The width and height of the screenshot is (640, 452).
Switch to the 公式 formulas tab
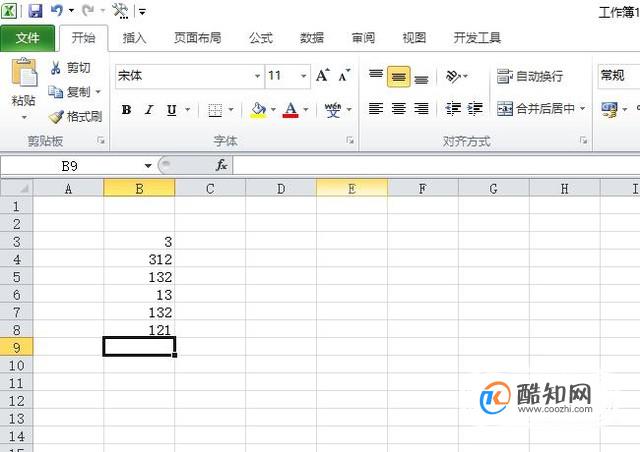pyautogui.click(x=261, y=38)
